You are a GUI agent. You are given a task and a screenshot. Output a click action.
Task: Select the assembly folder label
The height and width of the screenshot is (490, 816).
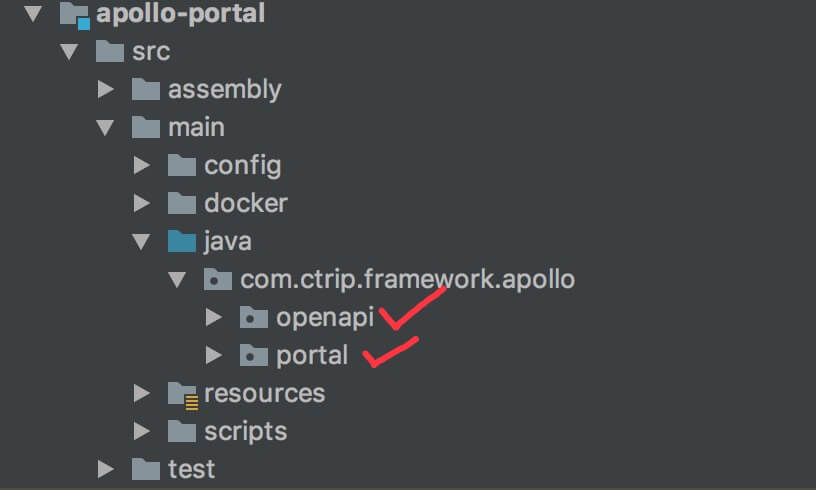pos(224,90)
